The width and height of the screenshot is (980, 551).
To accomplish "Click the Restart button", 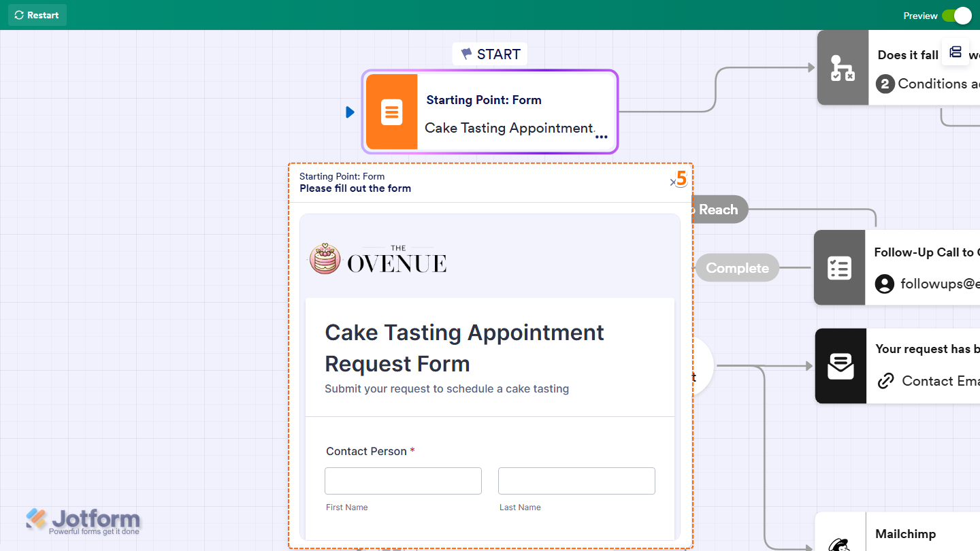I will (37, 15).
